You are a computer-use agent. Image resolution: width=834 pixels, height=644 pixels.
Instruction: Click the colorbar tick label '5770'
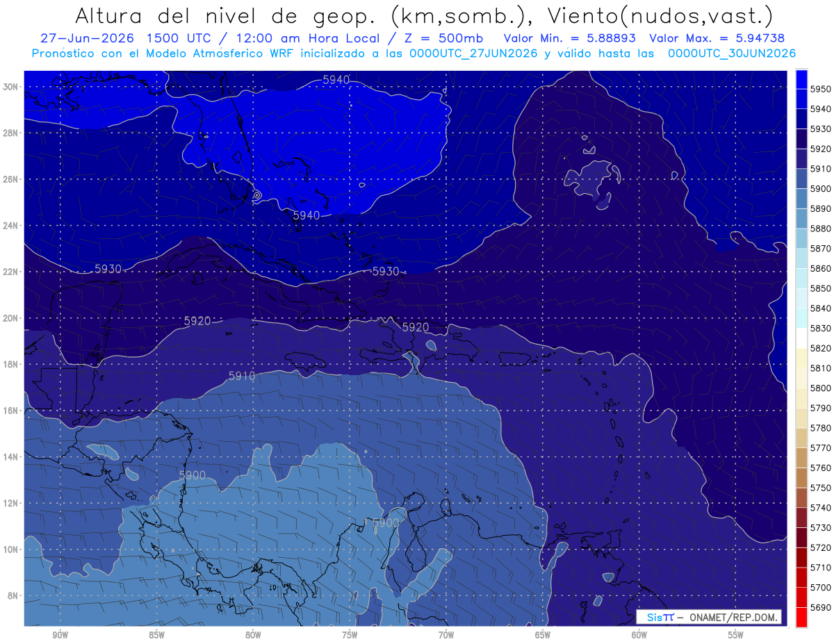point(821,447)
